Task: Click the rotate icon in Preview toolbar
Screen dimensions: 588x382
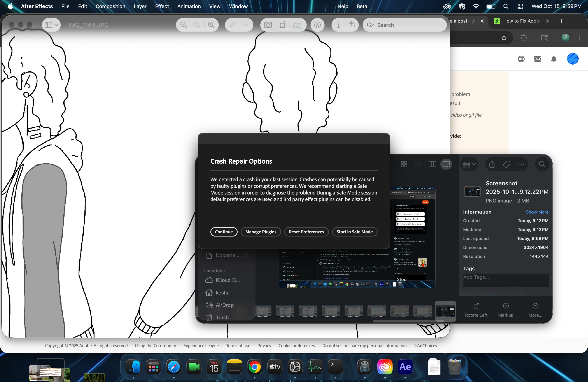Action: pos(283,25)
